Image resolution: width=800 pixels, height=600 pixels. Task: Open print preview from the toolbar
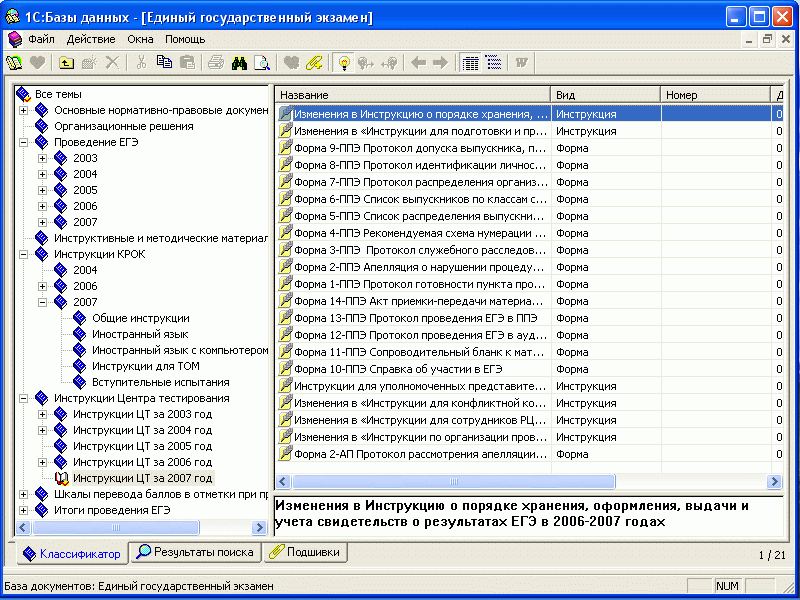(x=262, y=63)
